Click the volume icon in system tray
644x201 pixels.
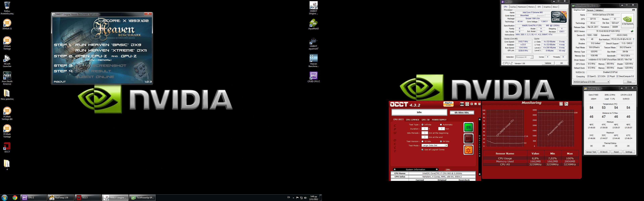[x=305, y=198]
